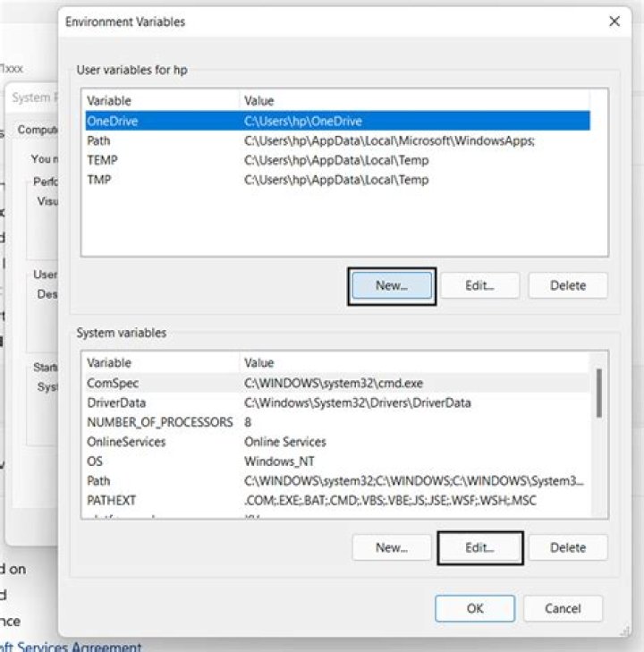Click Edit under User variables for hp
The width and height of the screenshot is (644, 652).
[x=479, y=285]
